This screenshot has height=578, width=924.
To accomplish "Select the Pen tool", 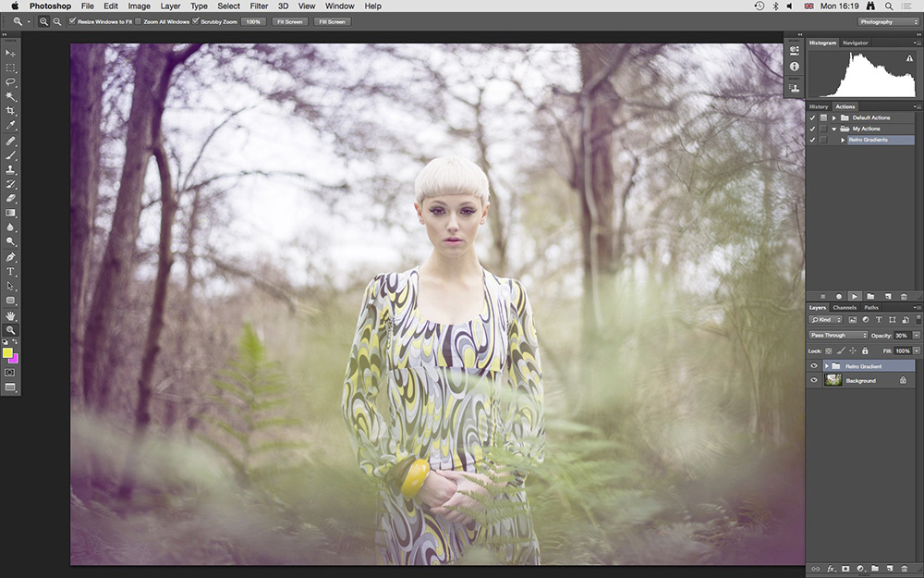I will coord(10,257).
